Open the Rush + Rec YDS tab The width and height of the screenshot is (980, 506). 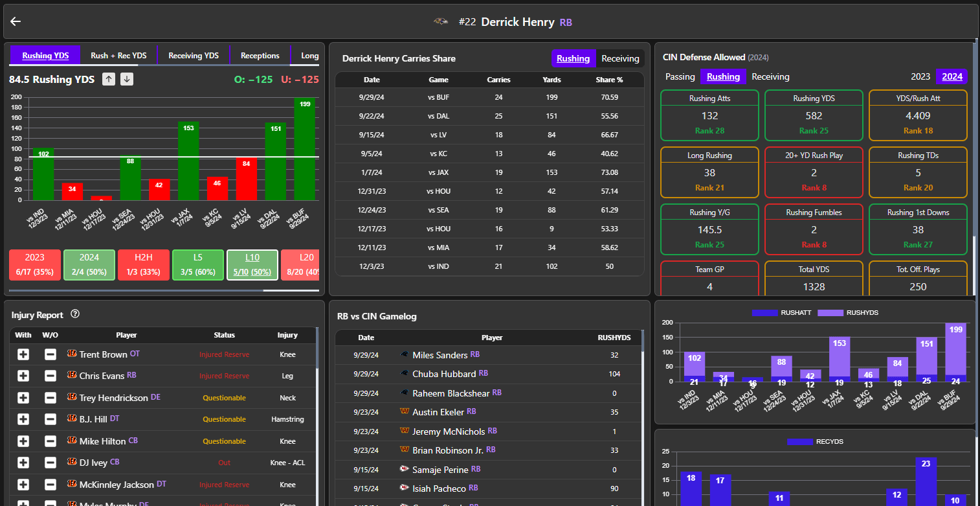coord(118,56)
